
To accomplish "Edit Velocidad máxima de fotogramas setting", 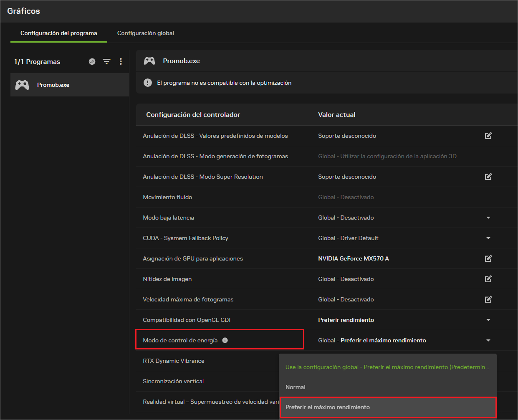I will (488, 299).
